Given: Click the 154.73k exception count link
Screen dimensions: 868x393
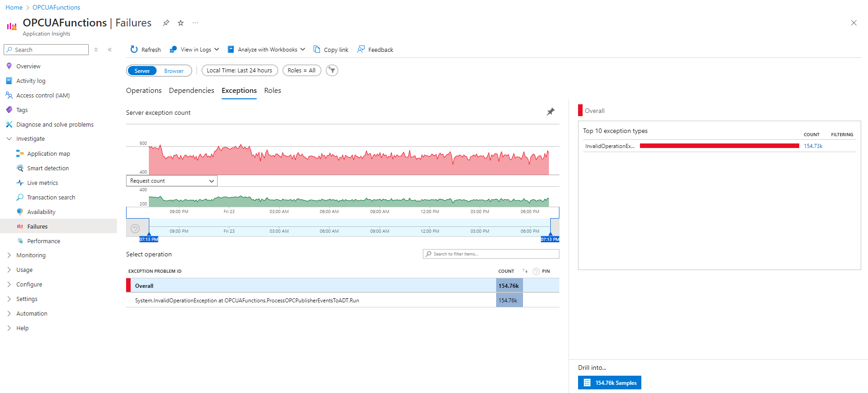Looking at the screenshot, I should click(x=813, y=146).
